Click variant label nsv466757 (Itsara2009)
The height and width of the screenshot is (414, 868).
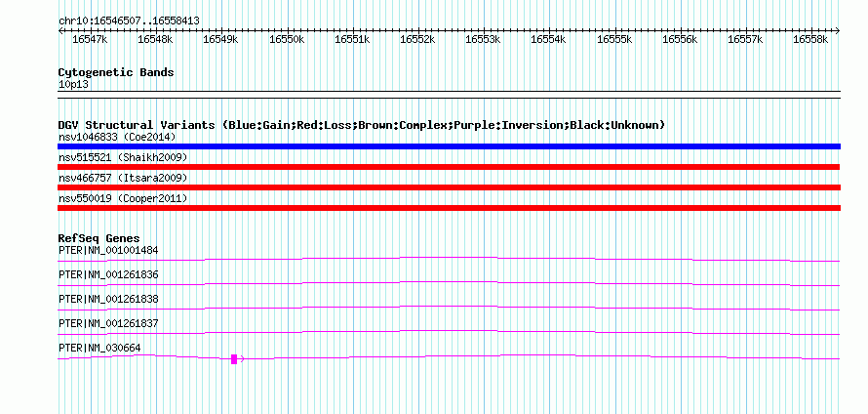(122, 178)
